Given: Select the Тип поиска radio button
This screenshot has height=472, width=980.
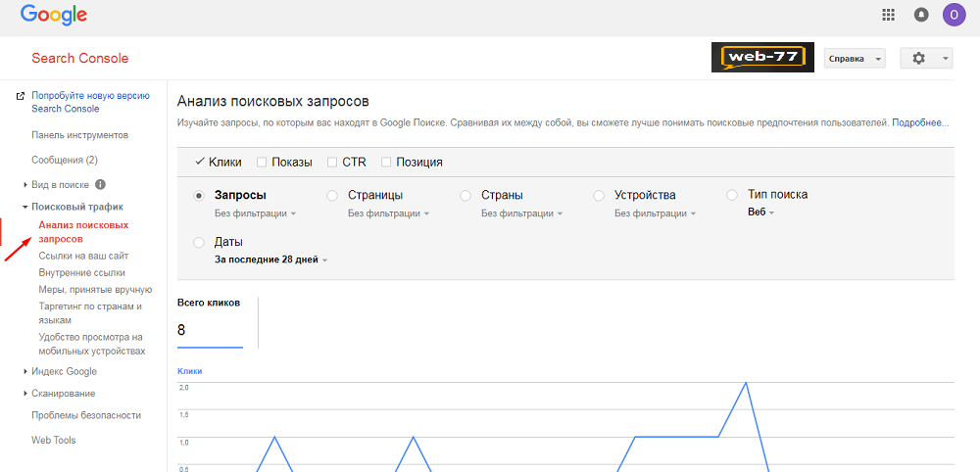Looking at the screenshot, I should pyautogui.click(x=732, y=196).
